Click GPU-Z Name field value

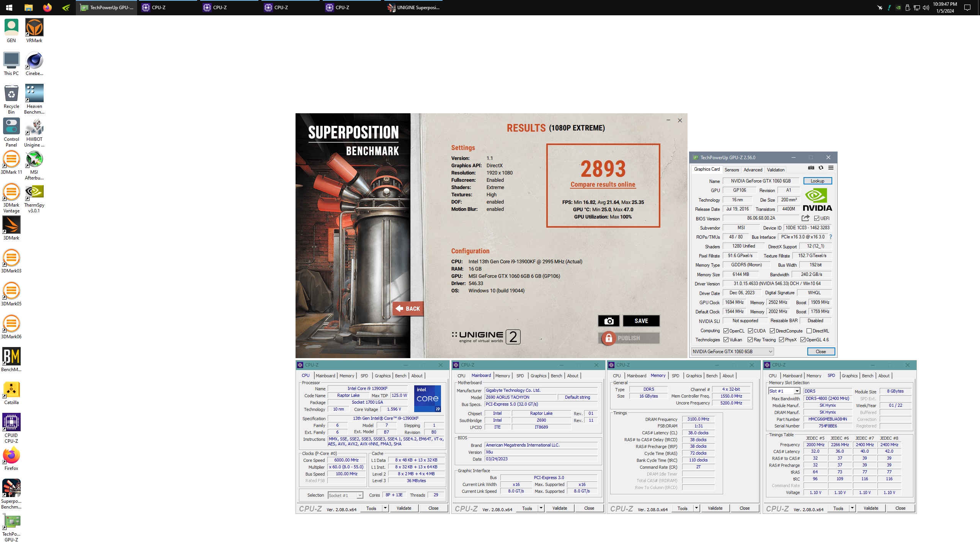pos(761,181)
